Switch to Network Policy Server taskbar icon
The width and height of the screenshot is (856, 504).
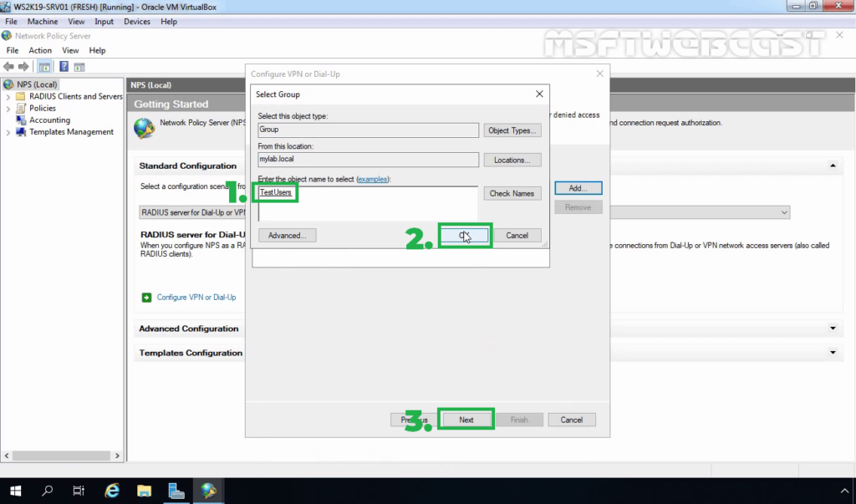pyautogui.click(x=208, y=491)
